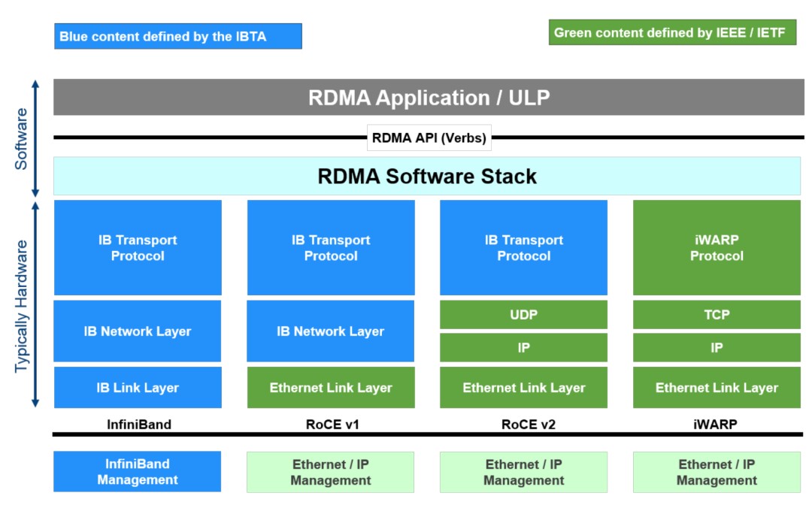Select the InfiniBand Management box
Viewport: 812px width, 505px height.
click(138, 471)
